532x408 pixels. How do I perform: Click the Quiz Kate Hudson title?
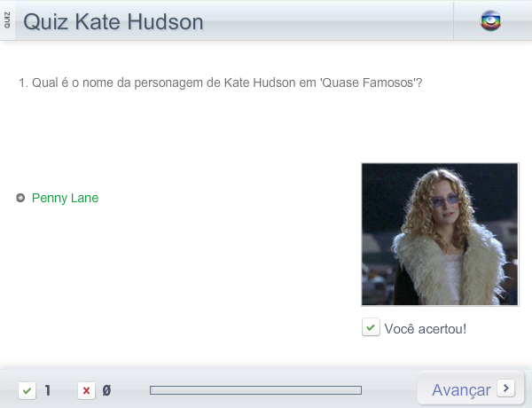(113, 22)
